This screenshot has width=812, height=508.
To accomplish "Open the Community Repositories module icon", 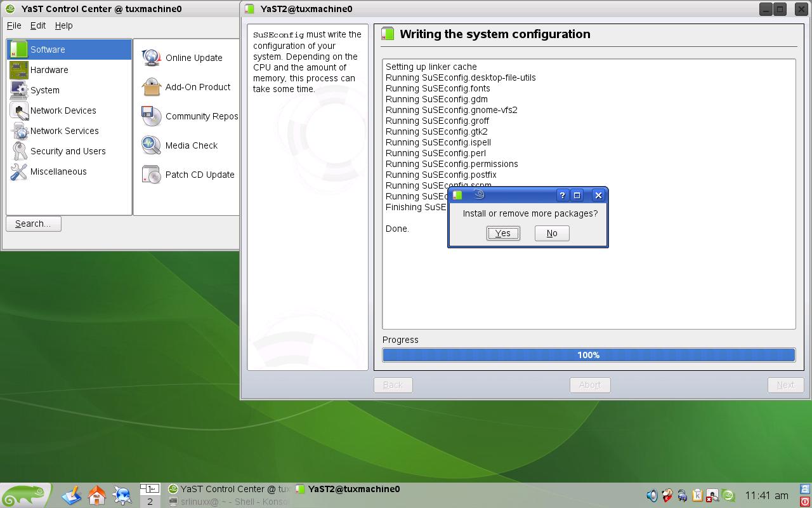I will 151,116.
